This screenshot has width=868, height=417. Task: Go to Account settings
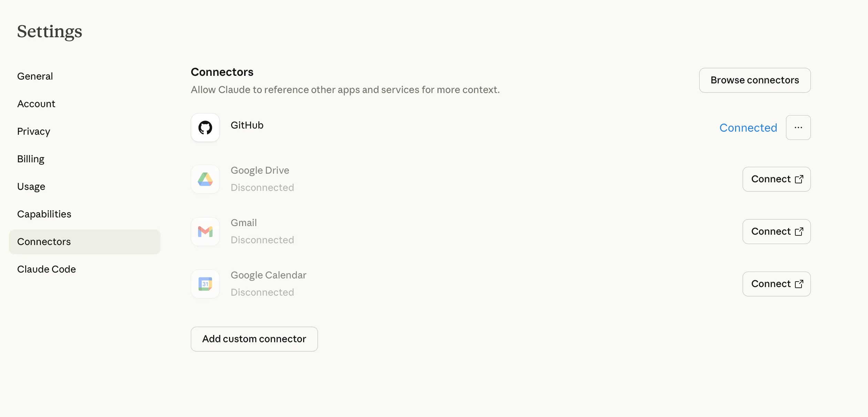[36, 104]
